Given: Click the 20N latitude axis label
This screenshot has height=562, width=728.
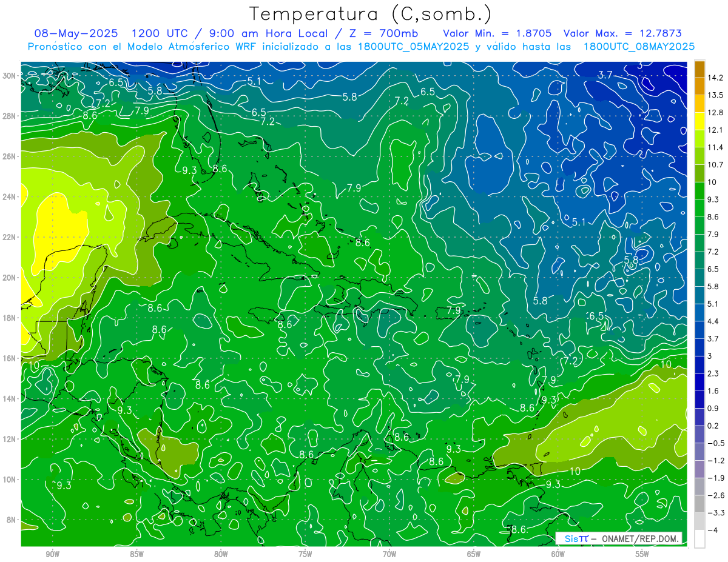Looking at the screenshot, I should tap(9, 278).
